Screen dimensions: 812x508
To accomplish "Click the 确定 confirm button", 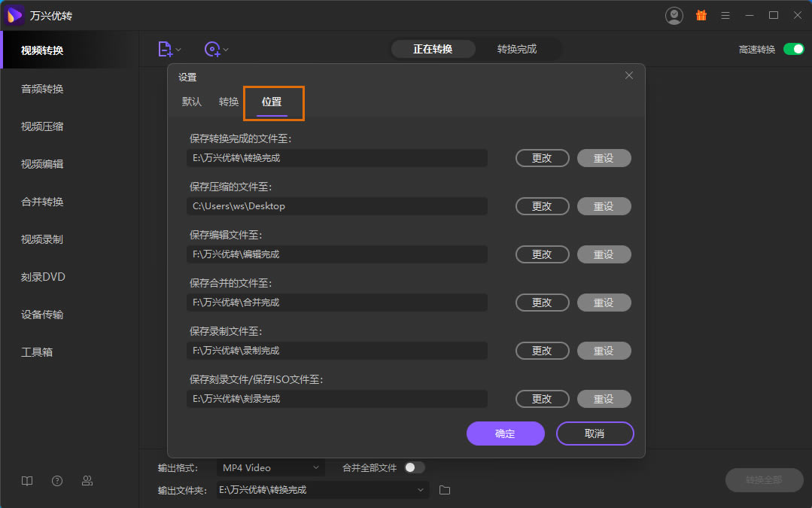I will coord(505,433).
